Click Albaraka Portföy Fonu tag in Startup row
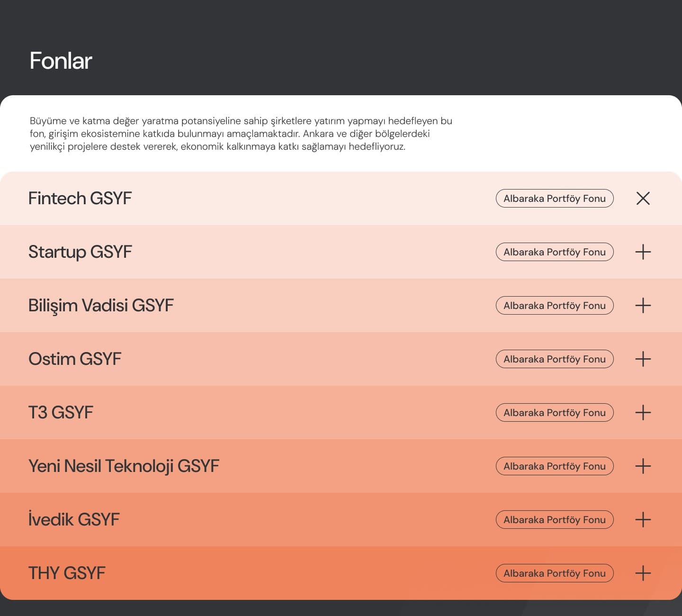The image size is (682, 616). (554, 252)
